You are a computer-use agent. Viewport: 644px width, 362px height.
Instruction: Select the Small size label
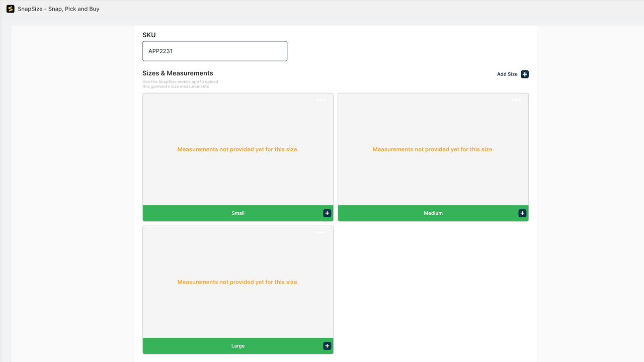coord(238,213)
